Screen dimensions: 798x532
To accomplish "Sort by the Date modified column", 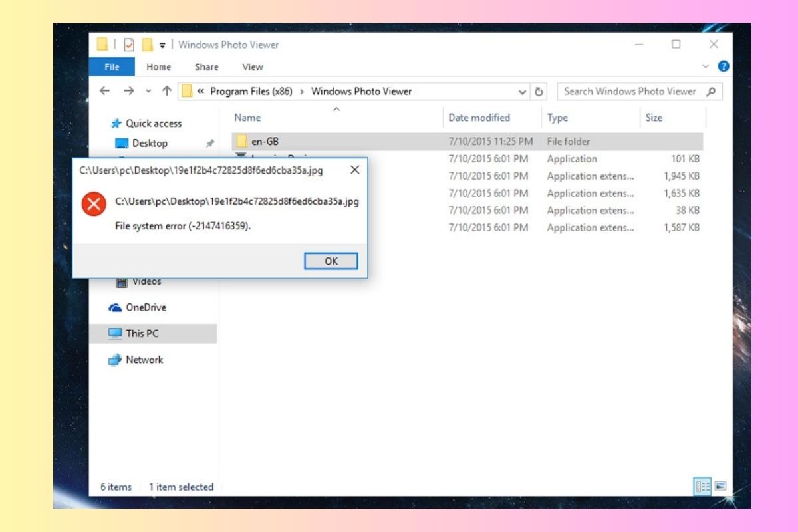I will [x=479, y=118].
